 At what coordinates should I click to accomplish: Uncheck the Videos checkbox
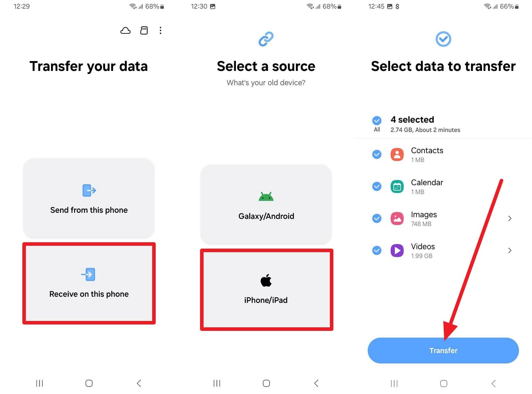pos(377,250)
